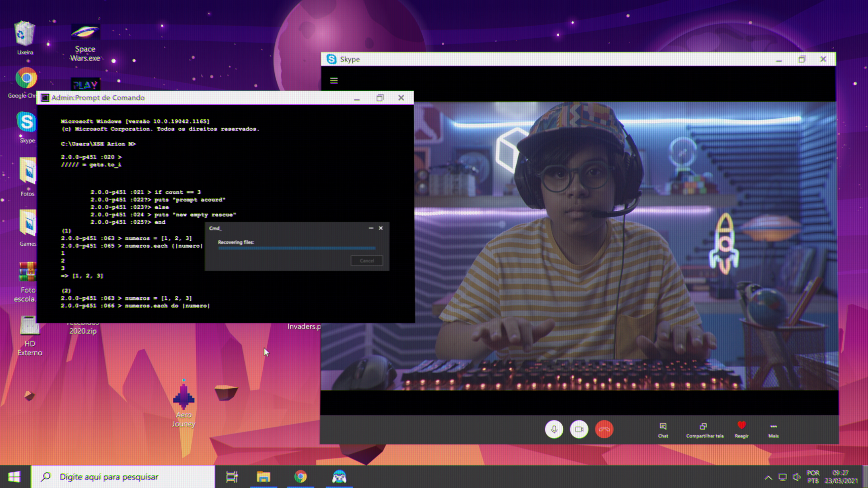Image resolution: width=868 pixels, height=488 pixels.
Task: Open the Space Wars.exe desktop icon
Action: coord(85,42)
